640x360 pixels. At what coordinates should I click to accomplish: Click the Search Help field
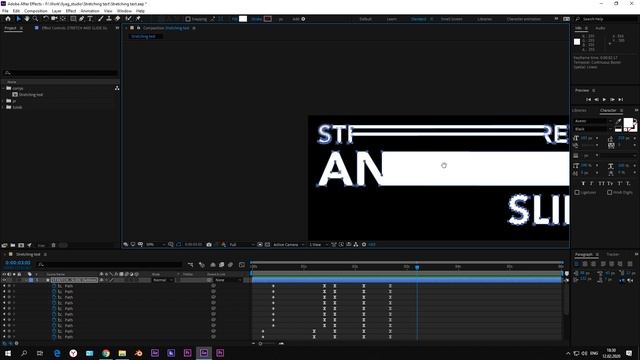607,19
